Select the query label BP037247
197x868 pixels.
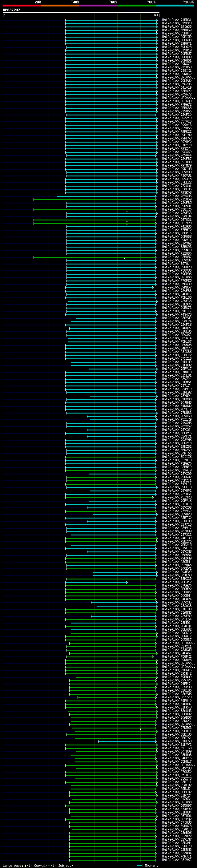coord(11,10)
